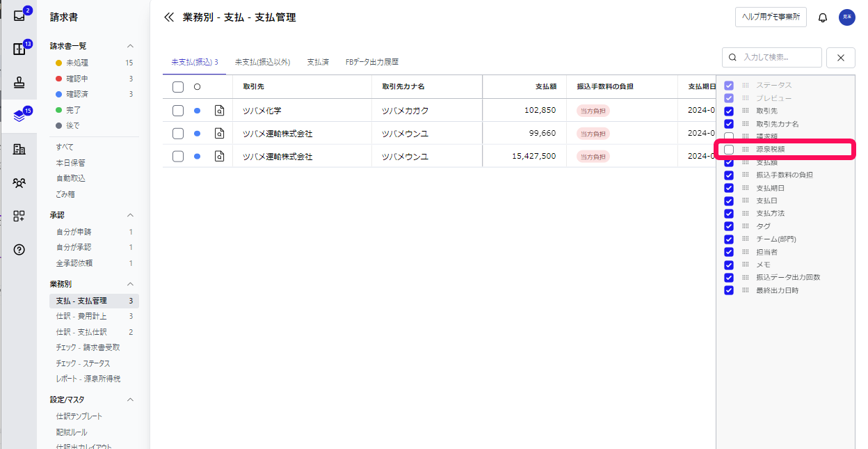Tick the select-all checkbox in table header
Image resolution: width=868 pixels, height=449 pixels.
click(178, 87)
